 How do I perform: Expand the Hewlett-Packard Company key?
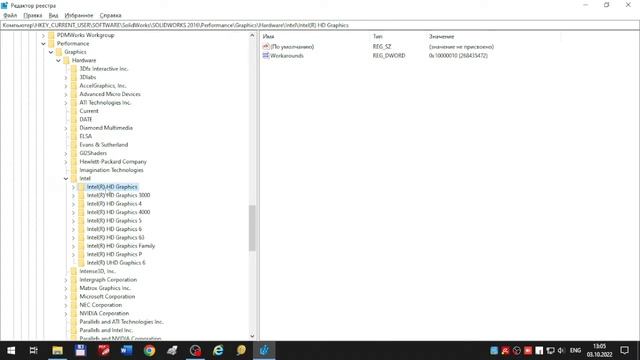coord(66,162)
